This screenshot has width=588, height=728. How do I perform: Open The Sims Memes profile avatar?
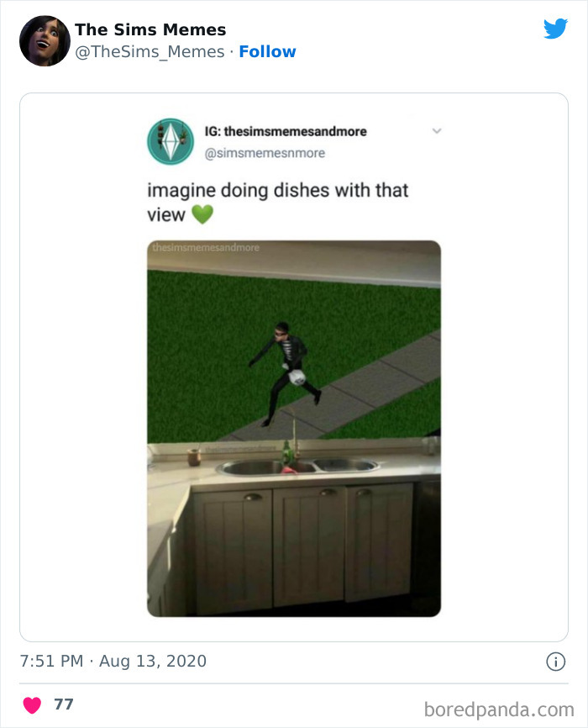44,38
